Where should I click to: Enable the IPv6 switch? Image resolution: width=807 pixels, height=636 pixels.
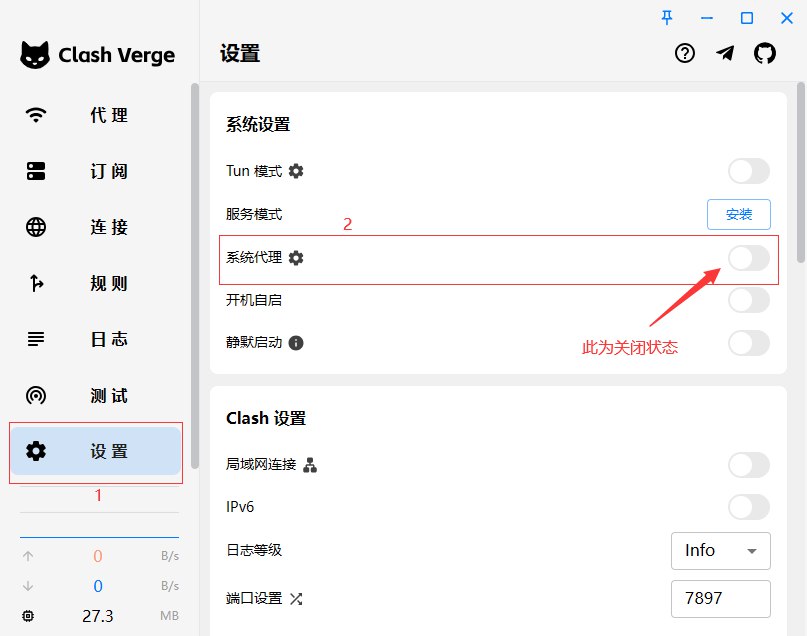pos(748,507)
